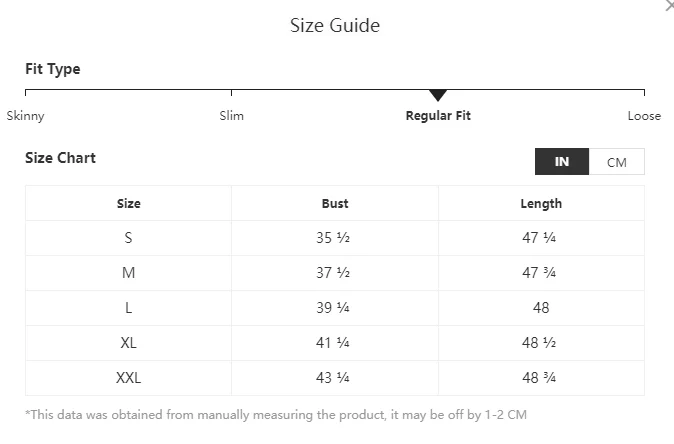Select the IN unit toggle
Screen dimensions: 674x444
click(x=562, y=162)
